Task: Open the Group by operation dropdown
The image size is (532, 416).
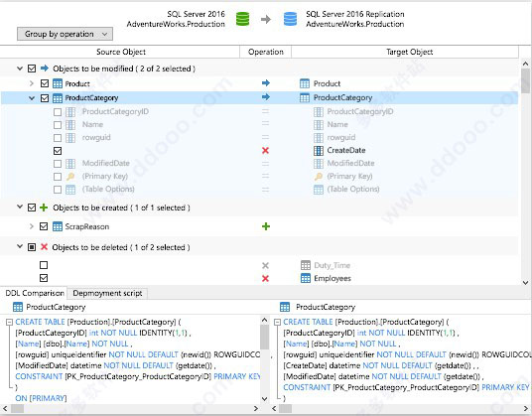Action: pyautogui.click(x=65, y=34)
